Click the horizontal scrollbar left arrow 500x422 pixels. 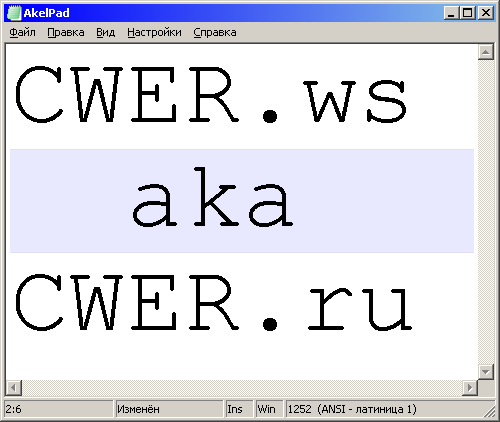(x=14, y=388)
